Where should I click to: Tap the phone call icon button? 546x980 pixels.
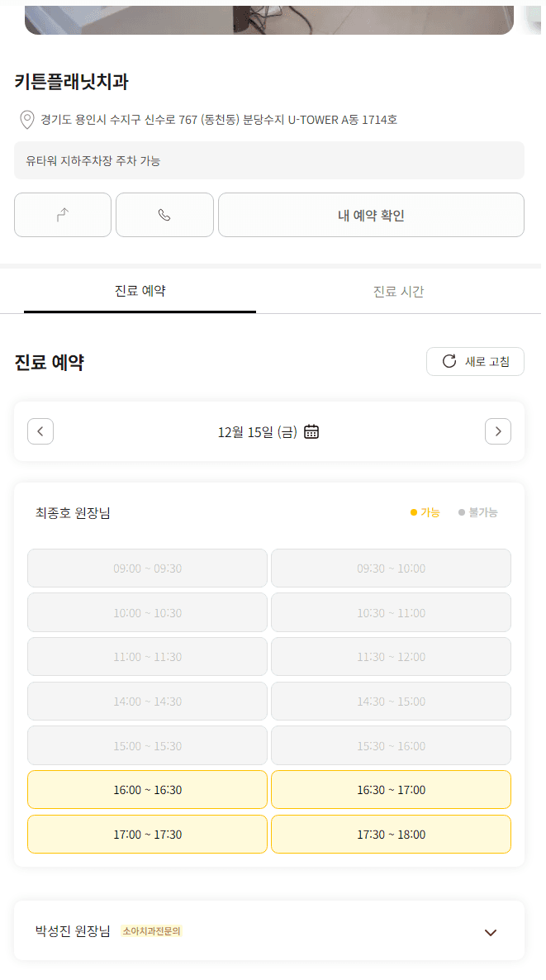point(164,215)
